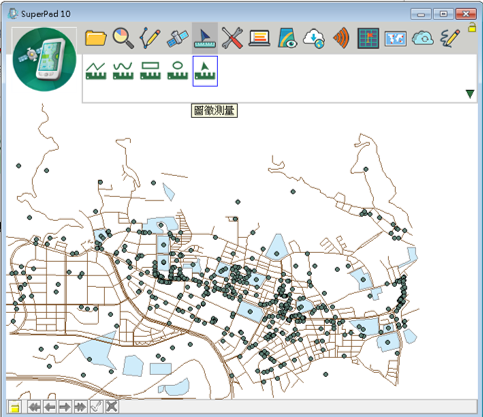Select the measure tools ruler icon
This screenshot has width=483, height=417.
click(205, 39)
